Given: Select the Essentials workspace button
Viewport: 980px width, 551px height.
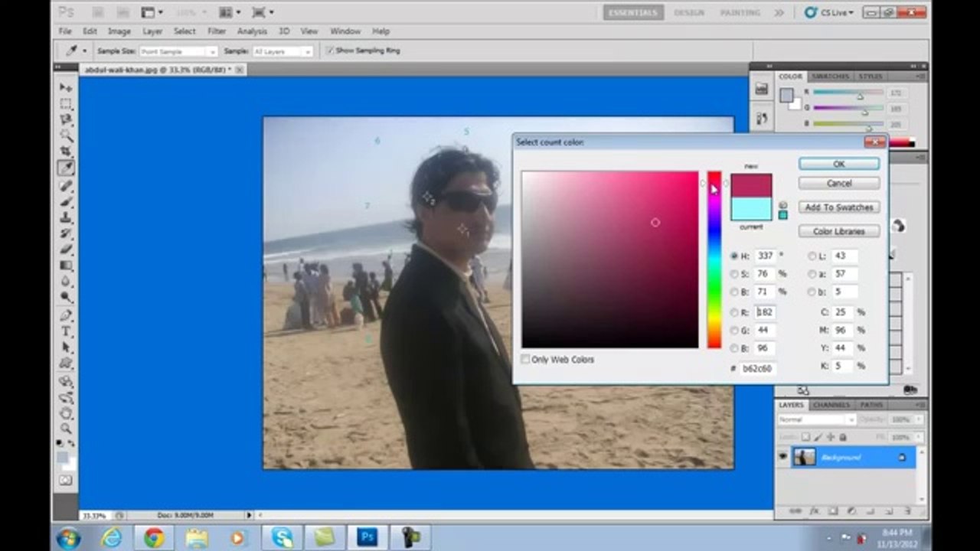Looking at the screenshot, I should click(x=633, y=12).
